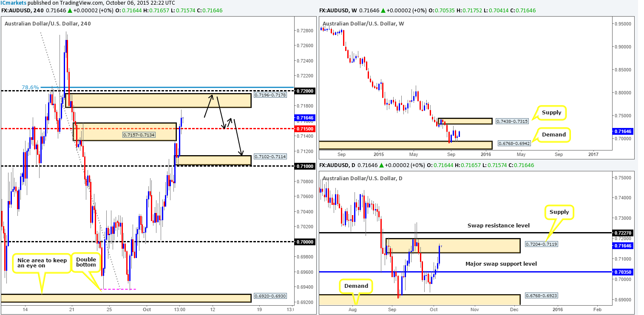Click the 0.72400 value on the 240 price axis

305,60
